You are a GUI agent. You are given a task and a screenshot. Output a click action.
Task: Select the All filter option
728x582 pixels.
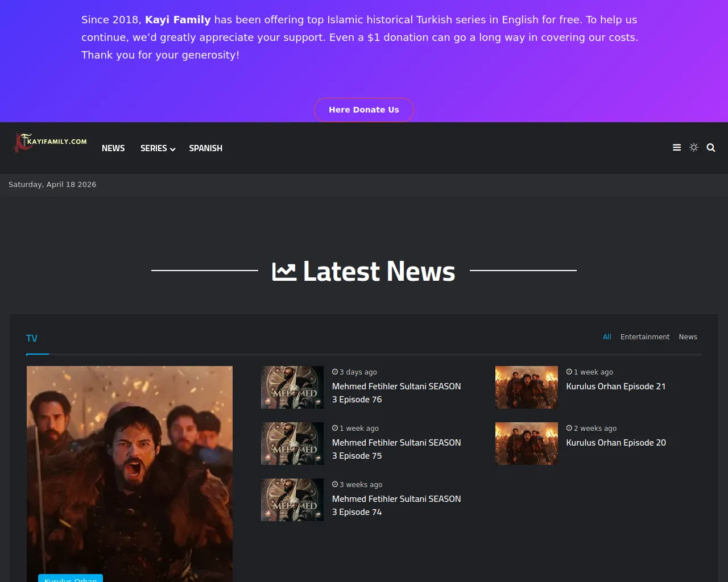click(606, 336)
